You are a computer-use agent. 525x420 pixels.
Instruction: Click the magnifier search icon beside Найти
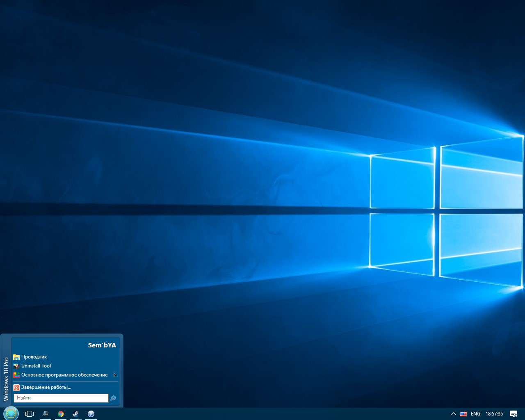[113, 398]
